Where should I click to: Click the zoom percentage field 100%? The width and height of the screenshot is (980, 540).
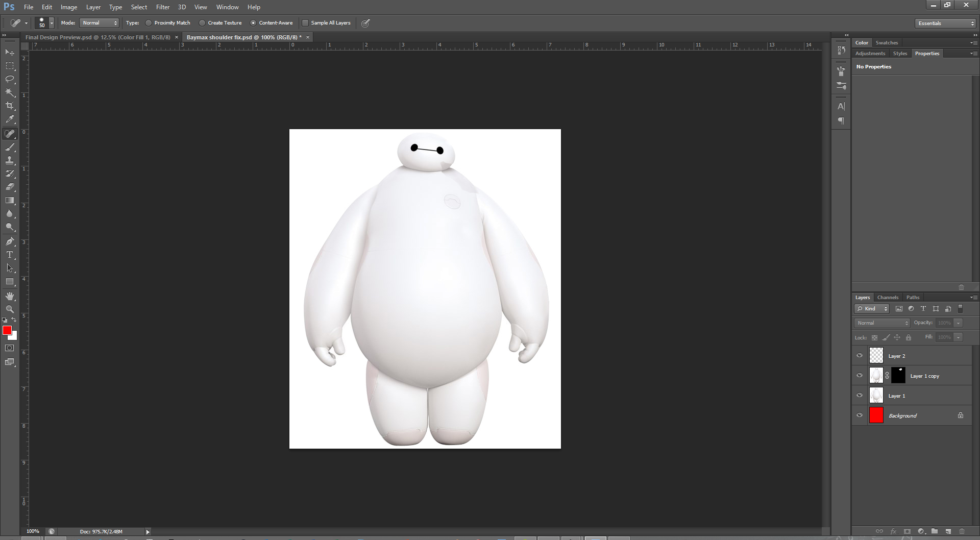click(33, 531)
